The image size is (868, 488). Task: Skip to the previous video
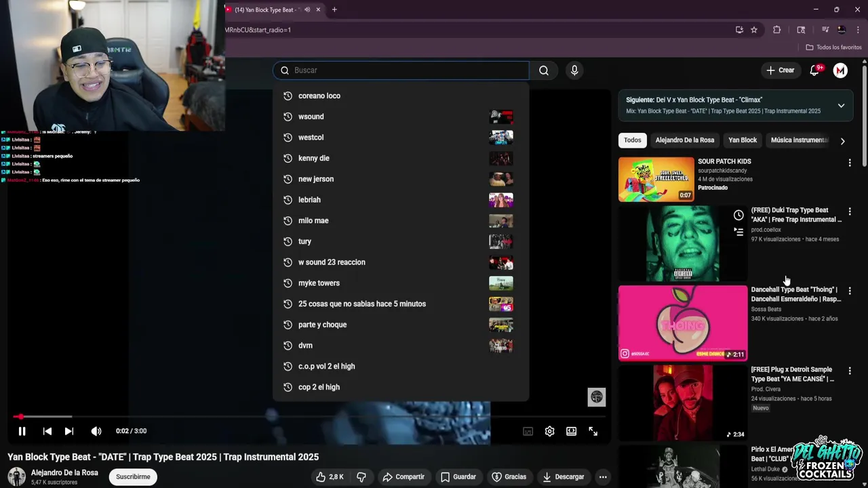(47, 431)
